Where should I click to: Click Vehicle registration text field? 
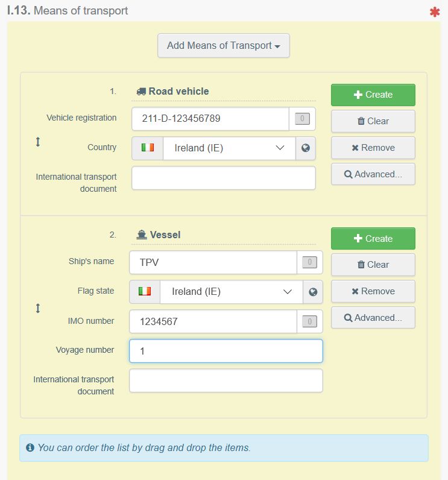tap(210, 118)
